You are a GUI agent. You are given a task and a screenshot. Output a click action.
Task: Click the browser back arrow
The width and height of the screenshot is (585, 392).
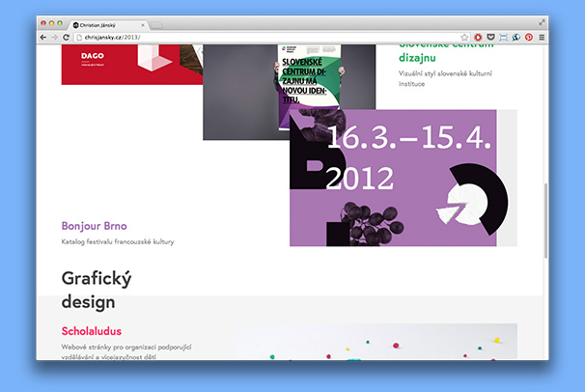[x=43, y=37]
